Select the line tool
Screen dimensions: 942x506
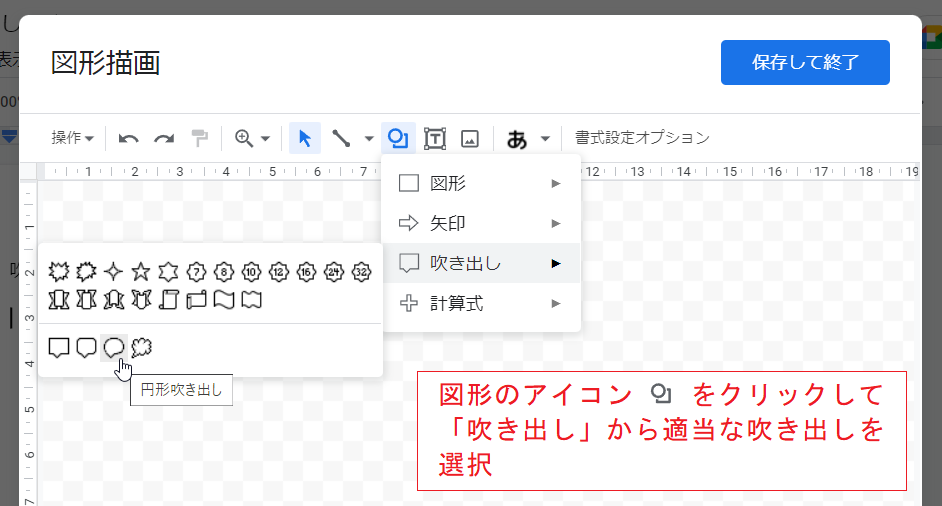click(341, 138)
